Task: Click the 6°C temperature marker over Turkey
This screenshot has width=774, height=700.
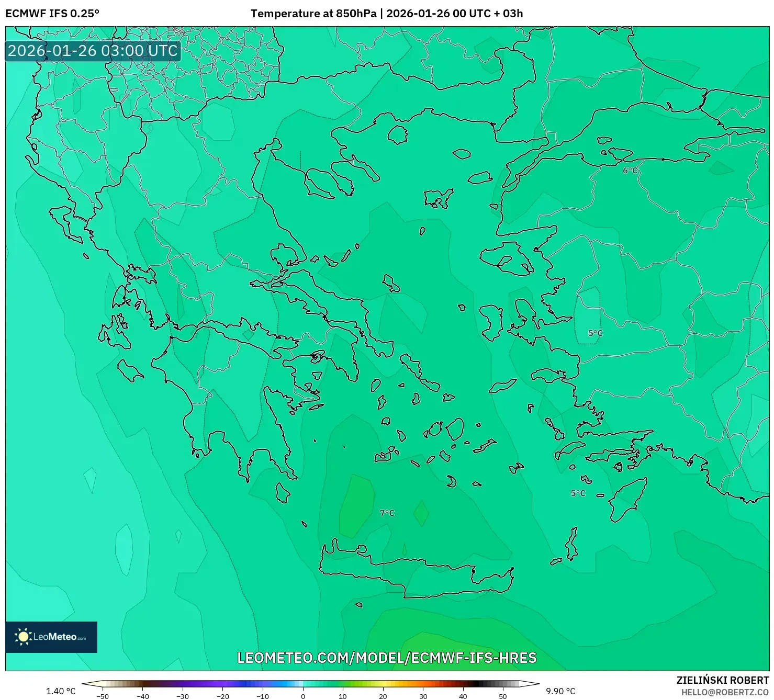Action: pyautogui.click(x=630, y=171)
